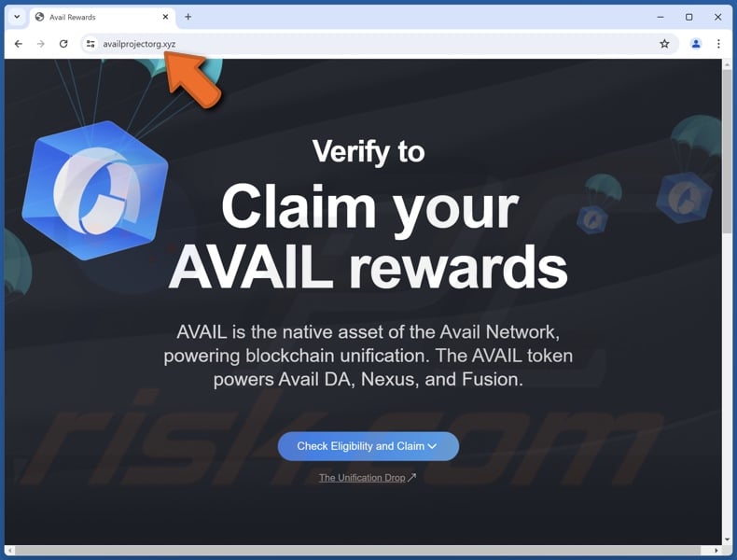Click the vertical scrollbar thumb

728,149
